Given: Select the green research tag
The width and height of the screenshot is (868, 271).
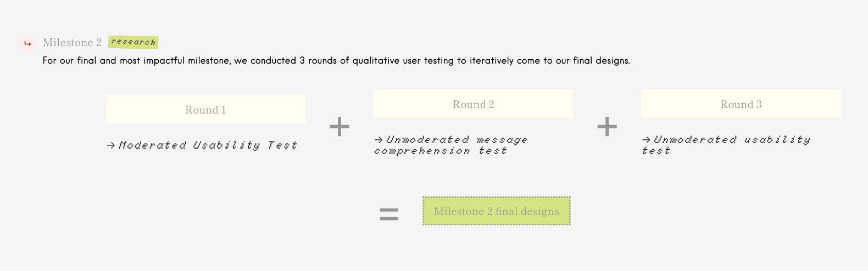Looking at the screenshot, I should (x=133, y=42).
